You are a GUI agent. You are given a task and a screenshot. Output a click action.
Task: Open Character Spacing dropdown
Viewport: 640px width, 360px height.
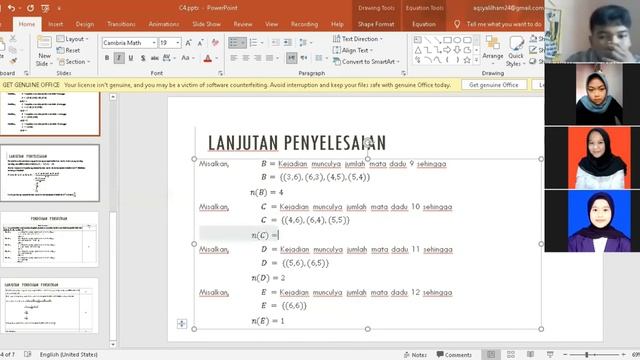(169, 58)
